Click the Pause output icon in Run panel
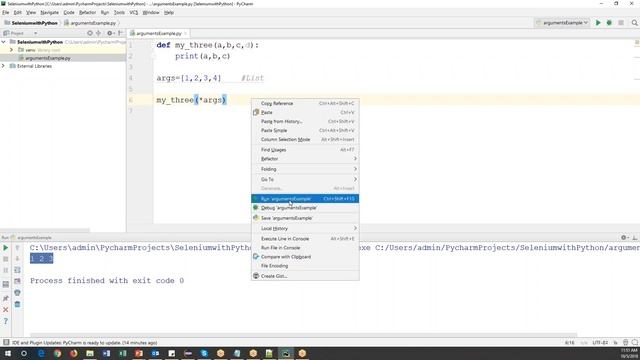Viewport: 640px width, 360px height. coord(6,270)
